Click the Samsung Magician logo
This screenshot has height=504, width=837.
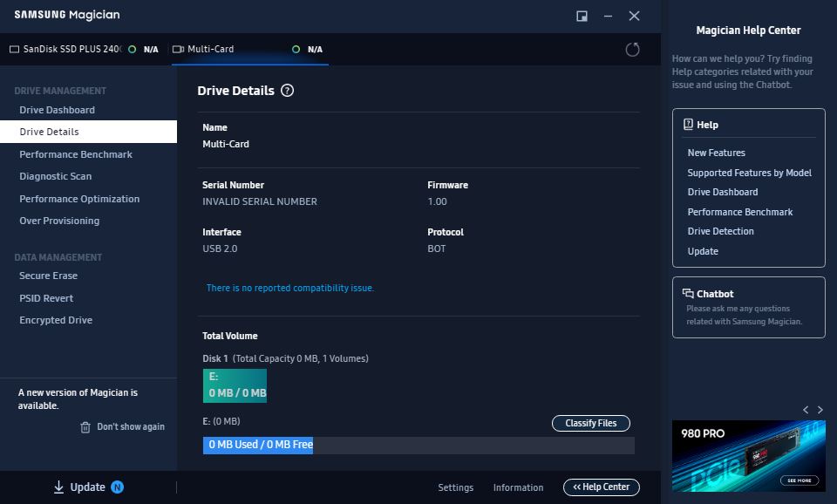click(x=67, y=15)
